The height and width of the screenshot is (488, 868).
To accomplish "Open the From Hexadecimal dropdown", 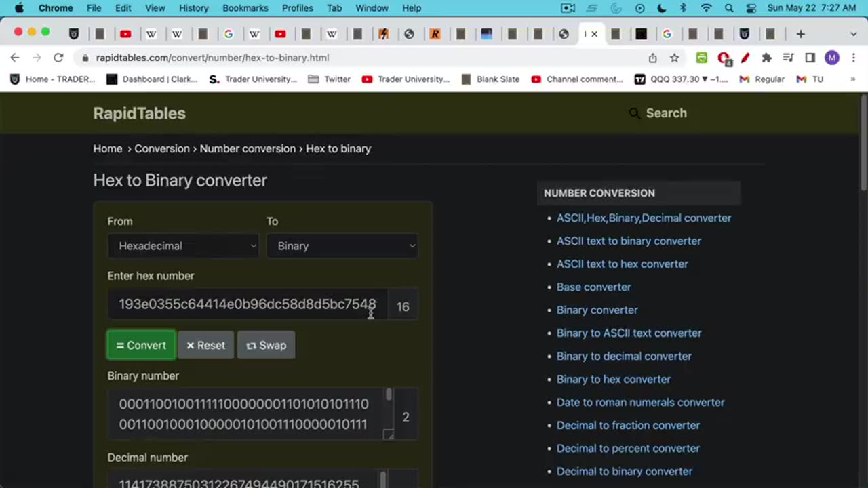I will tap(183, 246).
